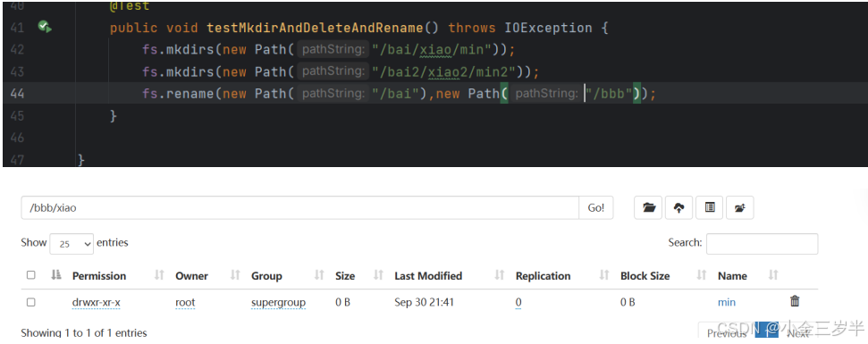This screenshot has width=868, height=344.
Task: Toggle the select-all header checkbox
Action: tap(31, 275)
